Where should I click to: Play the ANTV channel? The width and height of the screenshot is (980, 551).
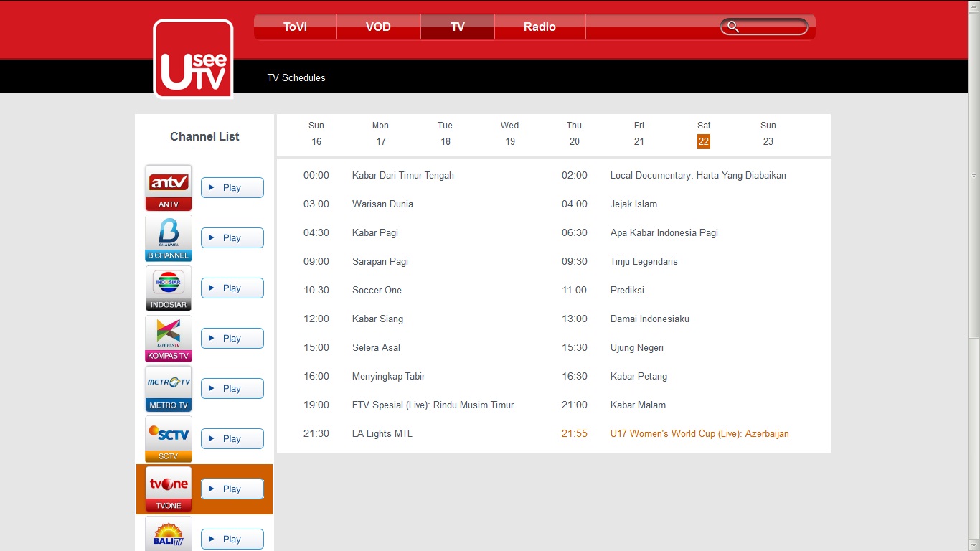tap(232, 188)
